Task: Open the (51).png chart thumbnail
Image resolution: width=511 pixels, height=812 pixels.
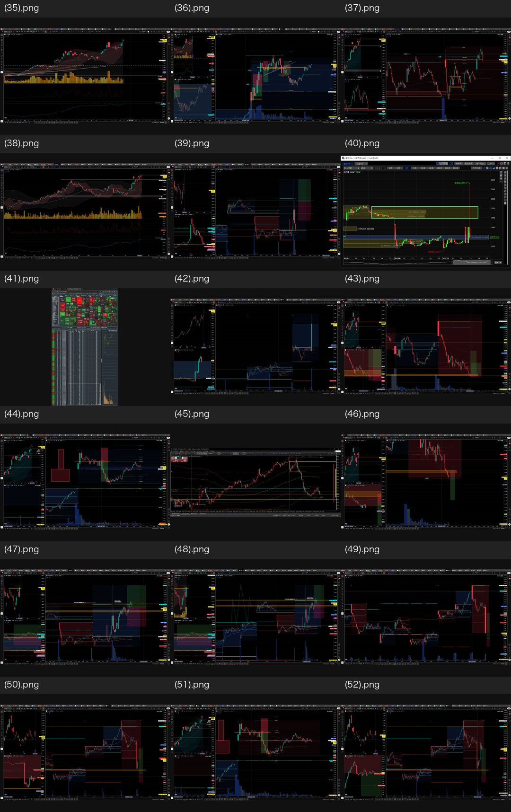Action: click(x=255, y=752)
